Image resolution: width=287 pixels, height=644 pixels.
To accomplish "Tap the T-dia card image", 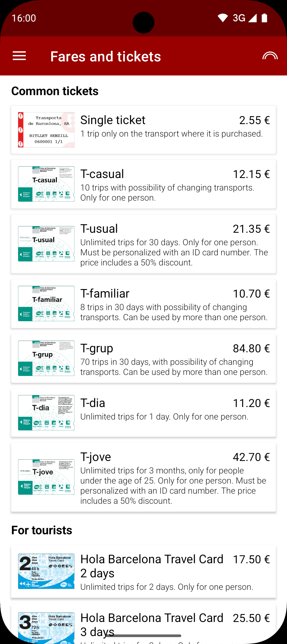I will click(x=46, y=413).
